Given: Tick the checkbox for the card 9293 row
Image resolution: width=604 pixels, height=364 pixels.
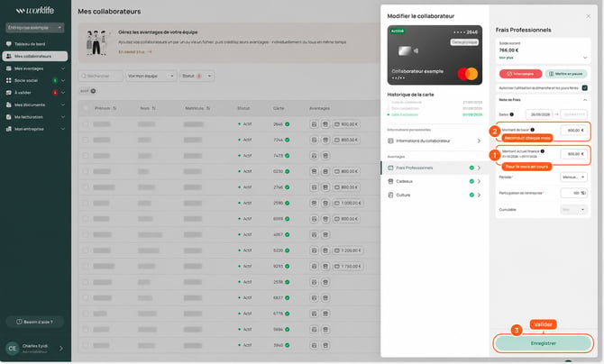Looking at the screenshot, I should pos(86,266).
